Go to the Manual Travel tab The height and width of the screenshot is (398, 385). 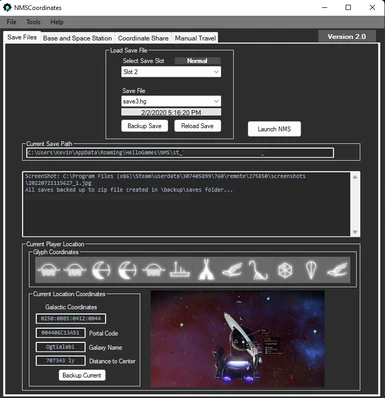pos(195,38)
